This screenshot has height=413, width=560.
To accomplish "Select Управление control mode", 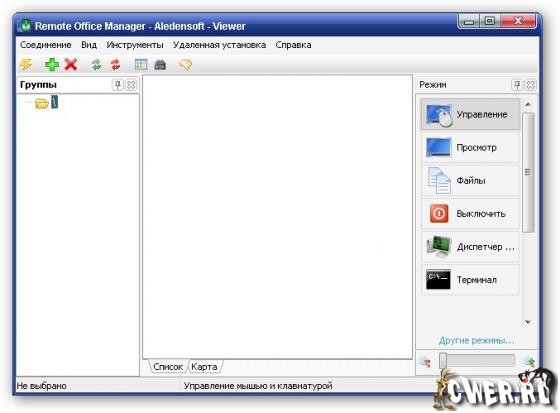I will (470, 114).
